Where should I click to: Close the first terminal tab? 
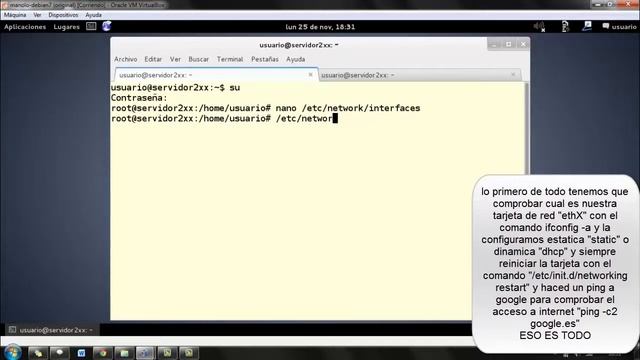(x=311, y=75)
